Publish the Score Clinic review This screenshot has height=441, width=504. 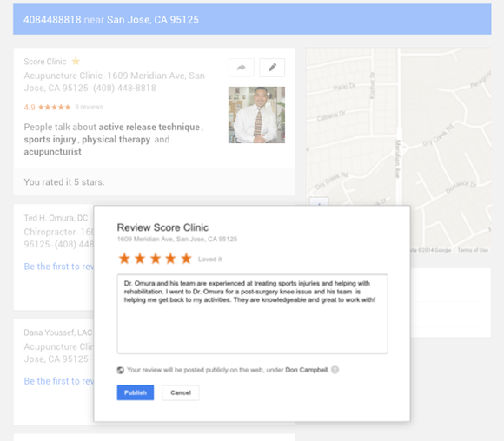click(x=136, y=392)
